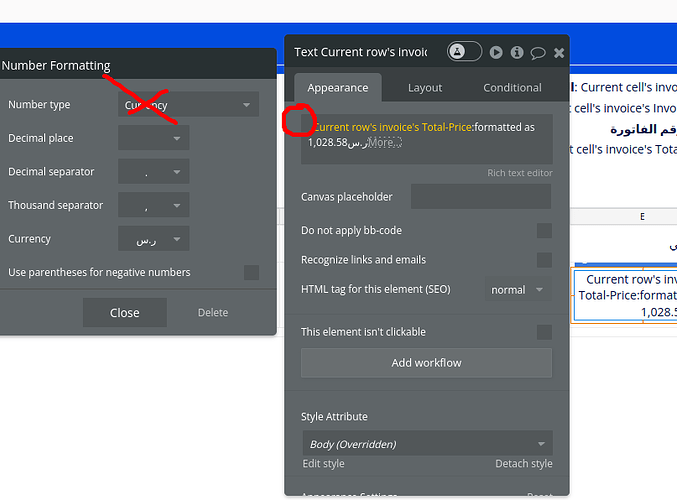
Task: Click the Detach style link
Action: tap(524, 464)
